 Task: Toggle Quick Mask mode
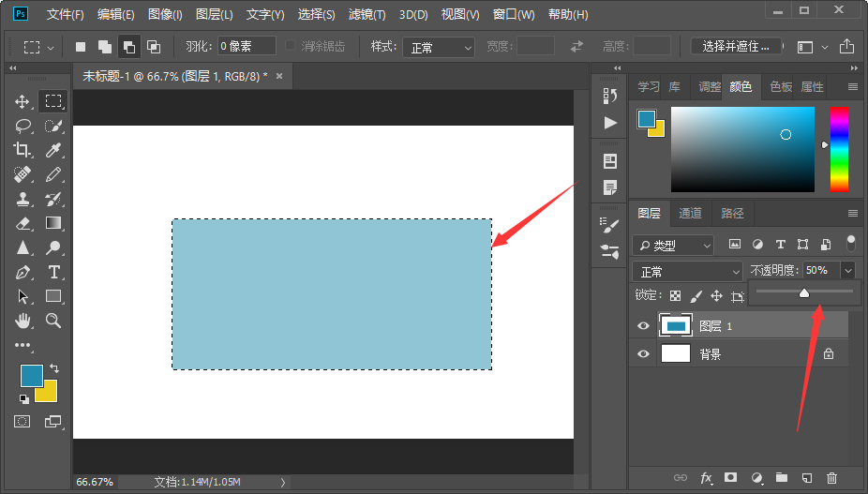click(x=22, y=422)
